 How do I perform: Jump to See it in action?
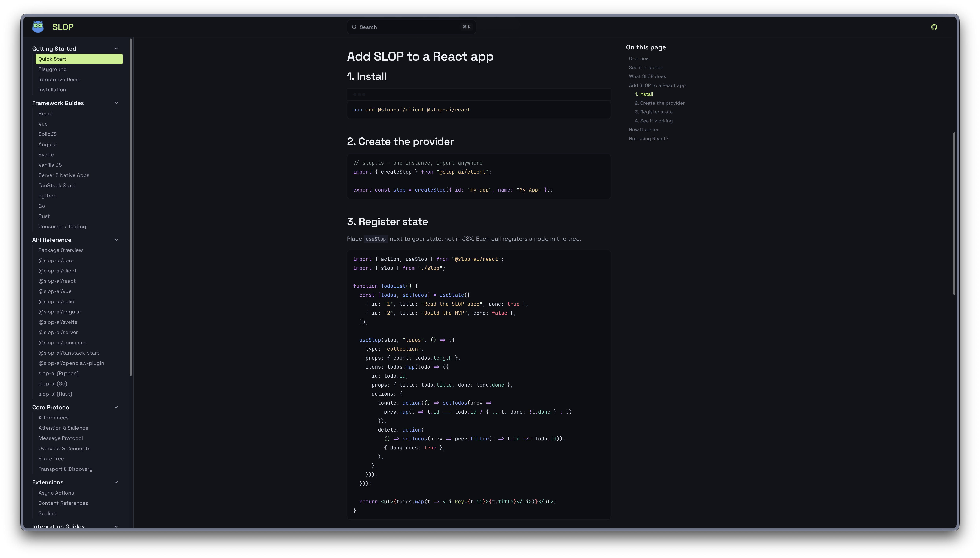tap(646, 67)
